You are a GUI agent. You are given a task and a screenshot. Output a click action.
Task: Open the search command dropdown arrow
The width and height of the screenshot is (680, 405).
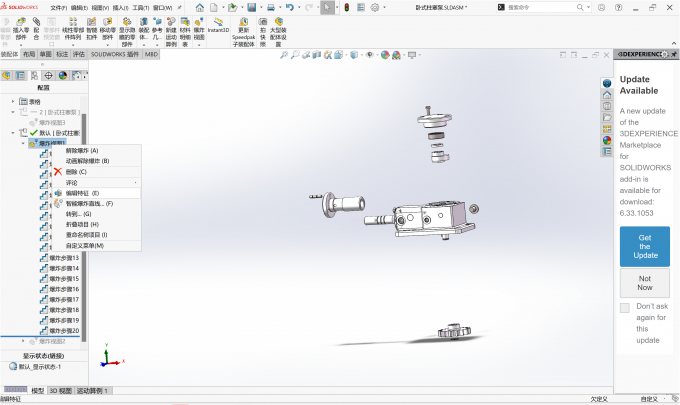(x=588, y=7)
